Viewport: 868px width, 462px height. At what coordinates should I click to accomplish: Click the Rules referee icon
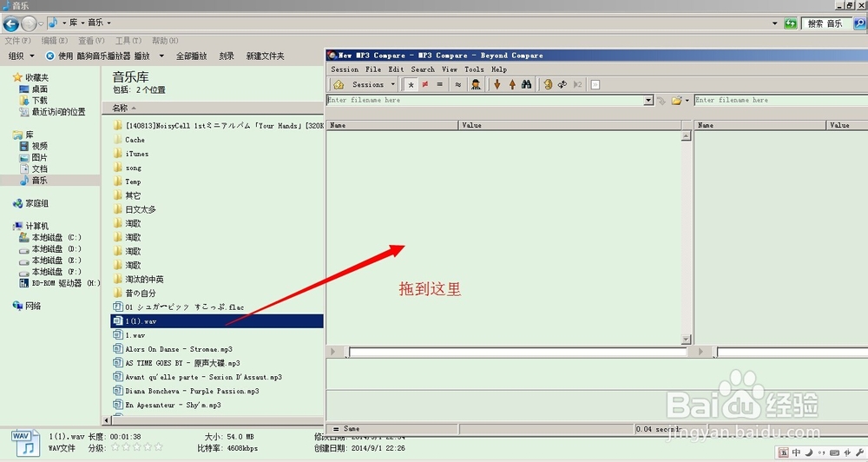click(x=476, y=85)
